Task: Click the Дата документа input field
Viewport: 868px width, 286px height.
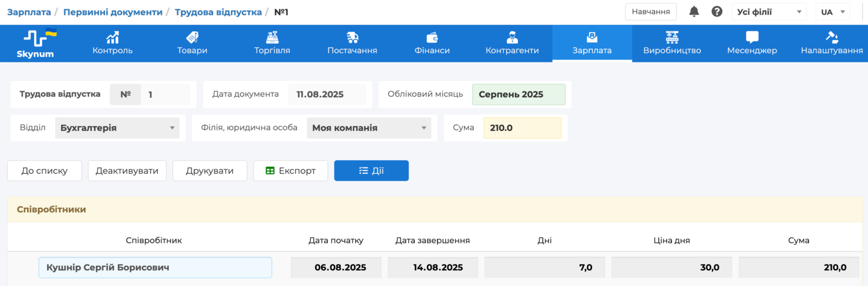Action: (326, 94)
